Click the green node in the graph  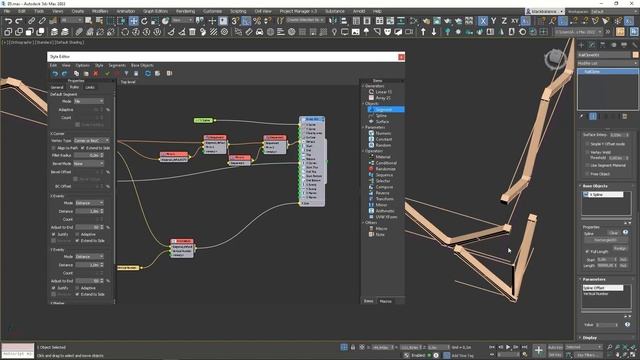click(x=203, y=120)
